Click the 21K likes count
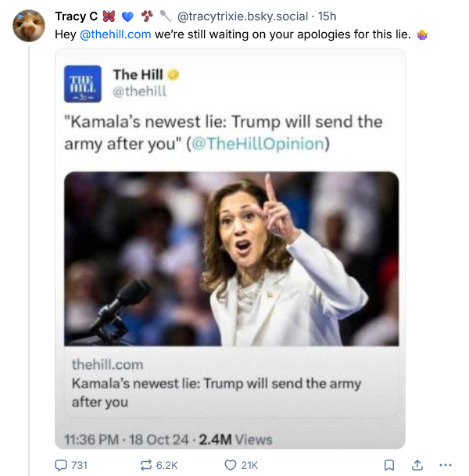This screenshot has height=476, width=469. [x=249, y=465]
